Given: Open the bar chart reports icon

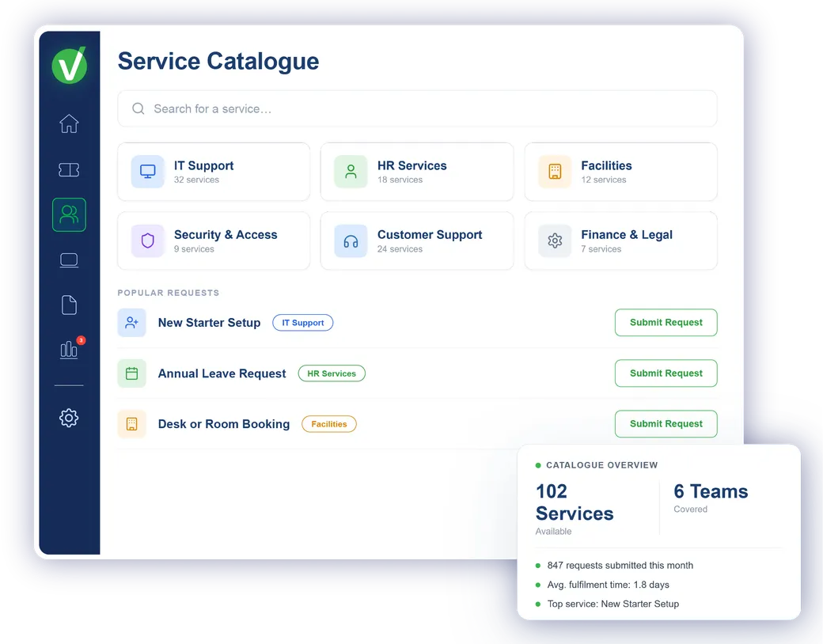Looking at the screenshot, I should point(69,350).
